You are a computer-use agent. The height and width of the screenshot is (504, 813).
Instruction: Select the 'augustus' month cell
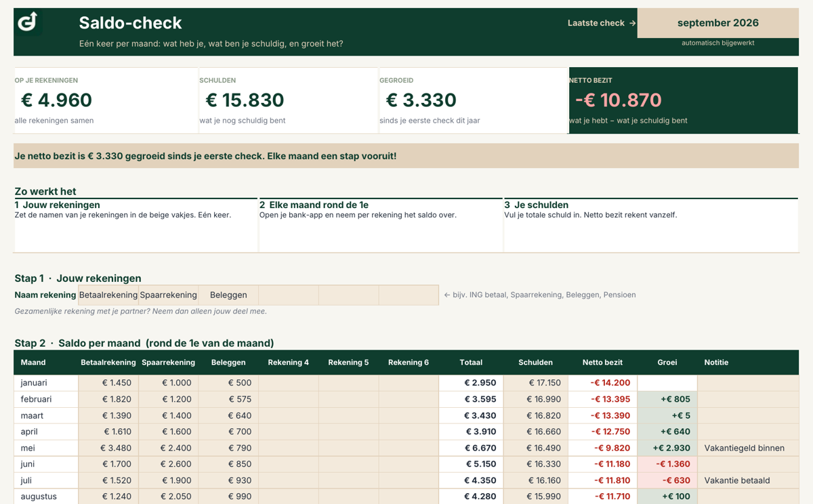[46, 497]
